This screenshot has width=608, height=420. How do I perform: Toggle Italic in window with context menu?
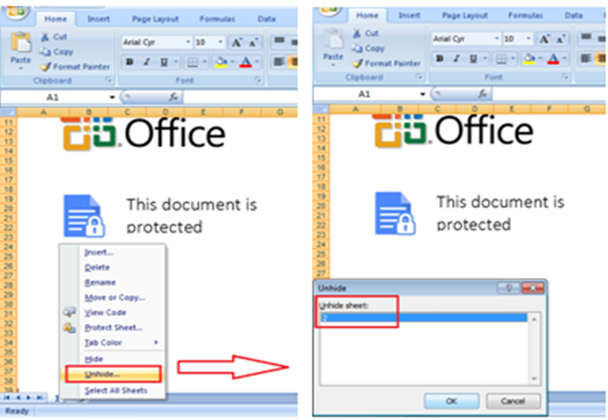[x=147, y=62]
